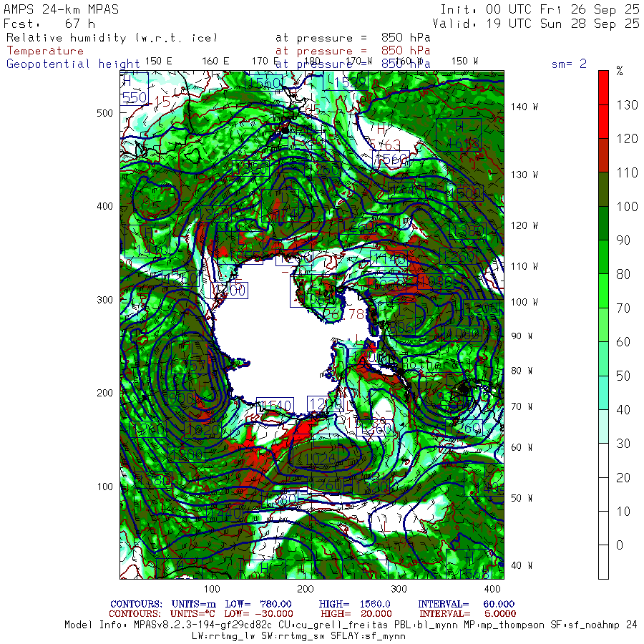Click the 'HIGH= 20.000' temperature value

click(356, 614)
